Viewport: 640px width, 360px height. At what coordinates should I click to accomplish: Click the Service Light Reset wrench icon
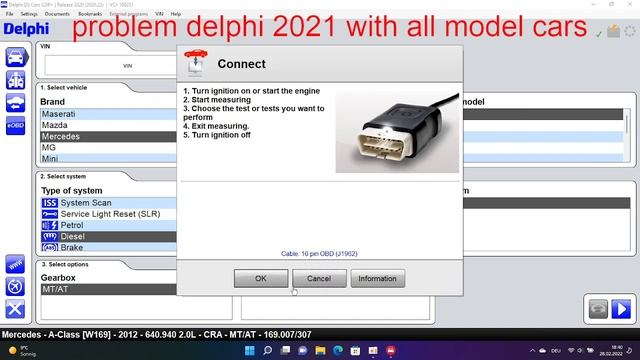(50, 214)
